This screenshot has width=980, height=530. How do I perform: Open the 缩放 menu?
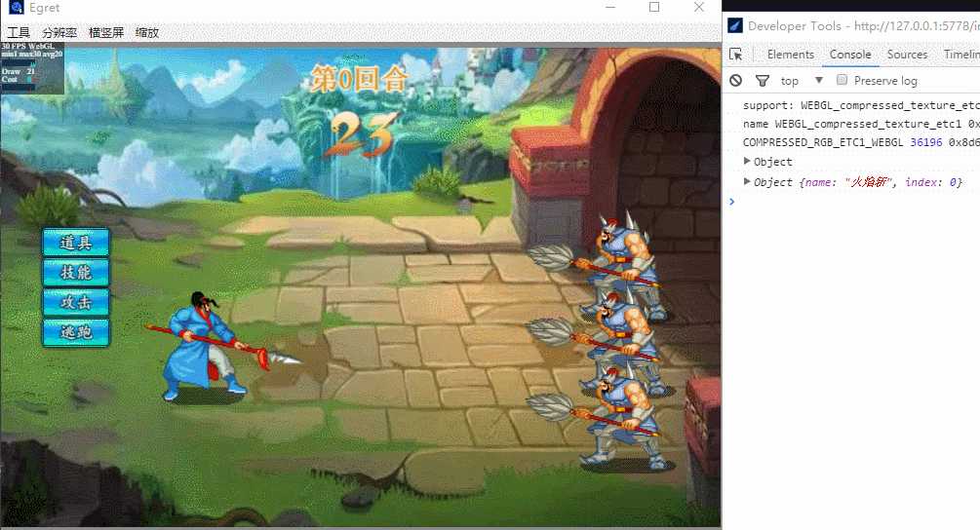pyautogui.click(x=147, y=32)
